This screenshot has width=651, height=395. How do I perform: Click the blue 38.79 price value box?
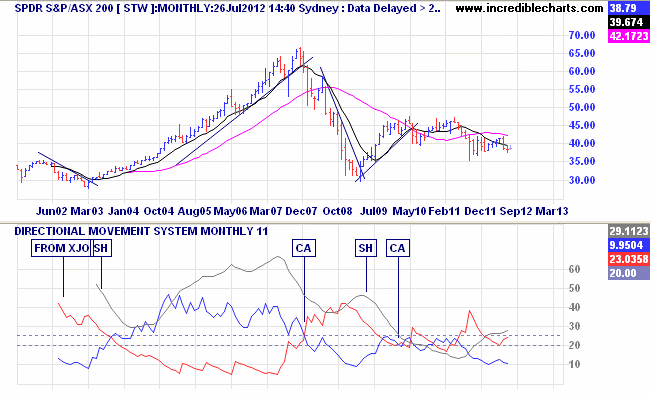[x=629, y=8]
